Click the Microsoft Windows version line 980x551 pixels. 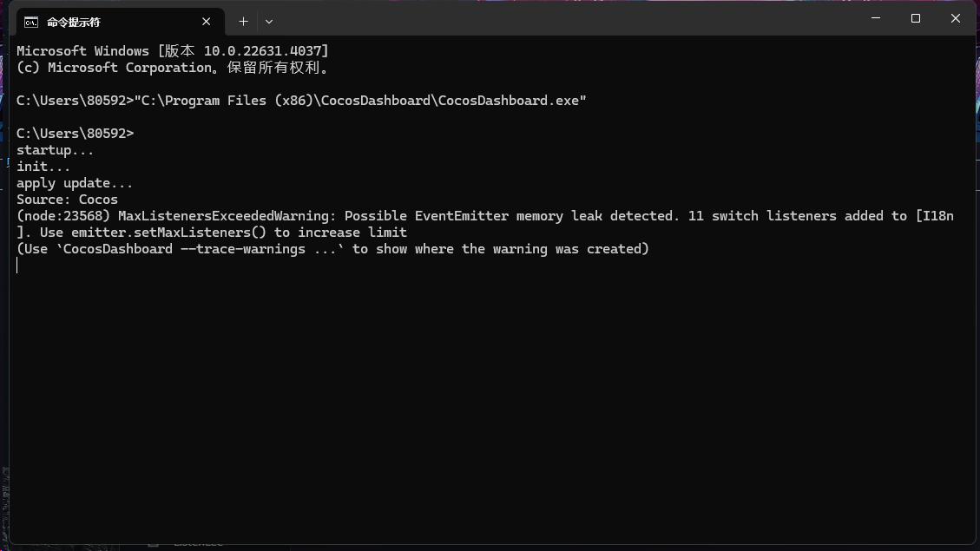[x=172, y=51]
